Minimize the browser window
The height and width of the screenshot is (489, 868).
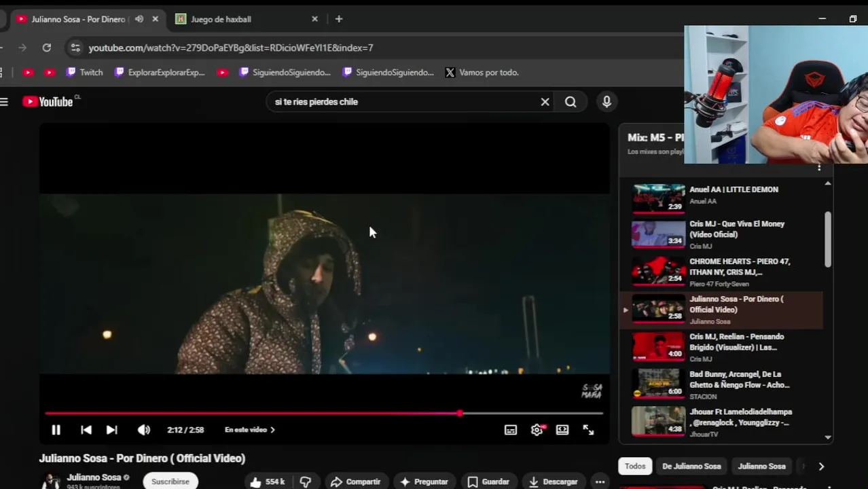click(x=822, y=19)
